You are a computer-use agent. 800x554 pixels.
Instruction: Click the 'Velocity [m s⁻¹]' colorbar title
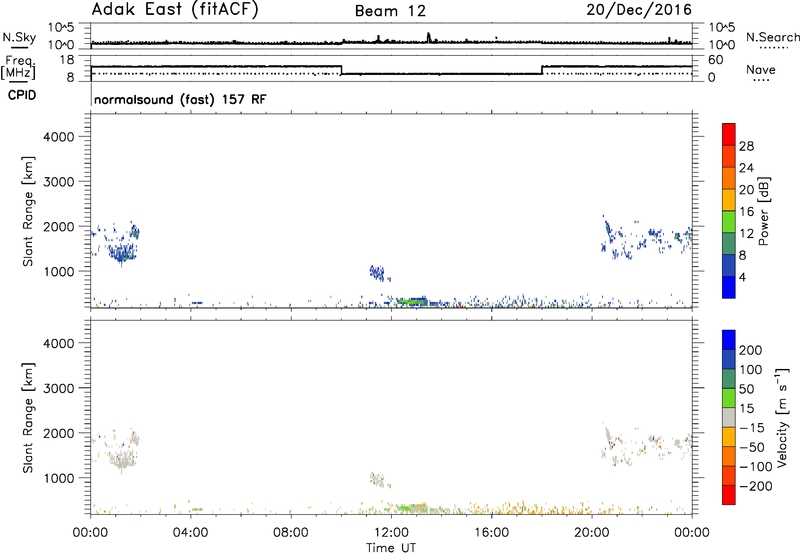click(x=782, y=417)
